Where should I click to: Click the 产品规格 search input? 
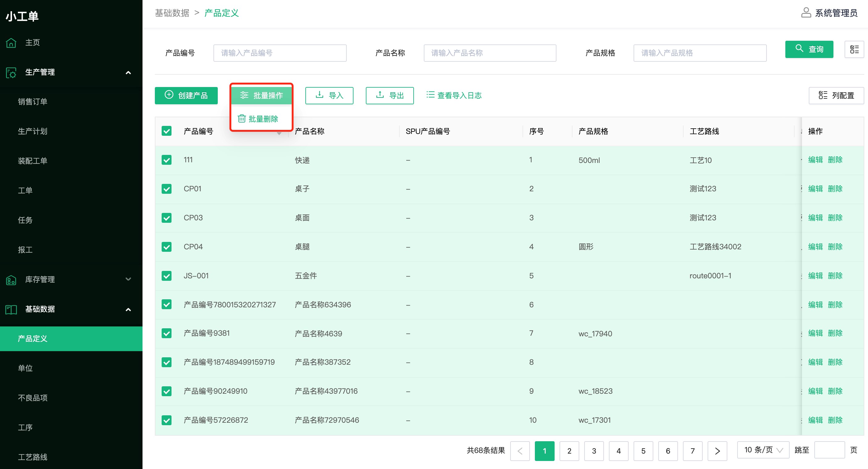pos(700,53)
